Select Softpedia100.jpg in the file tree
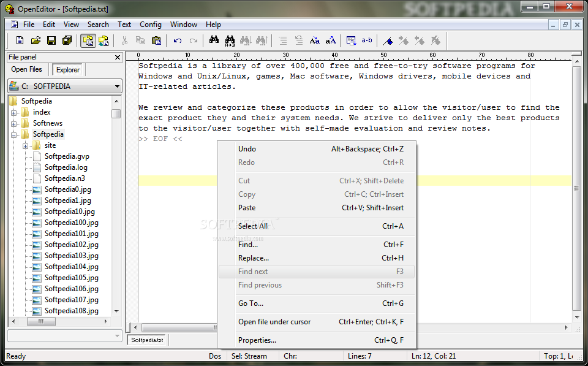 tap(71, 223)
